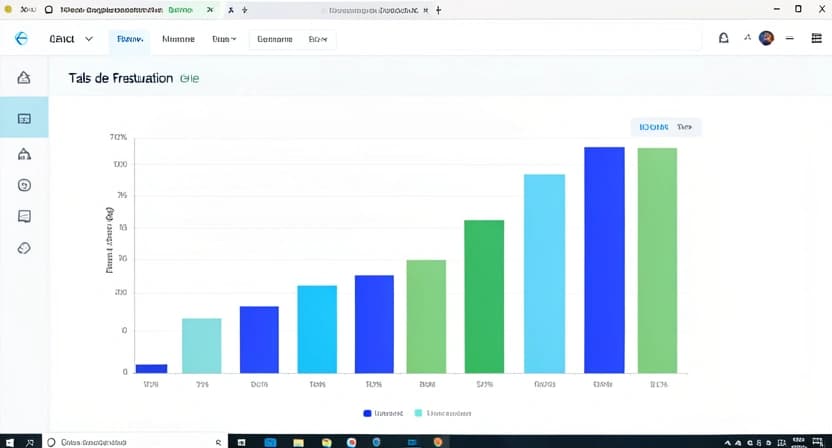The height and width of the screenshot is (448, 832).
Task: Open the task view taskbar icon
Action: [x=241, y=442]
